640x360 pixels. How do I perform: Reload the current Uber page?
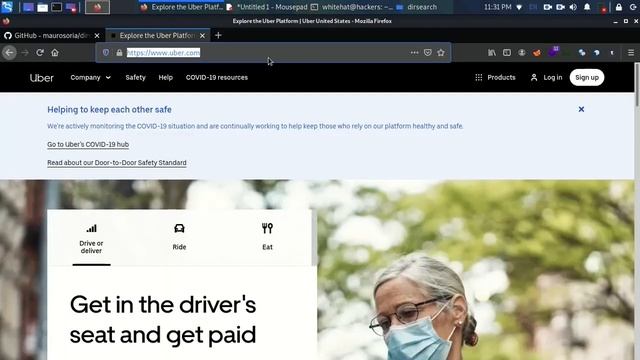[x=40, y=53]
